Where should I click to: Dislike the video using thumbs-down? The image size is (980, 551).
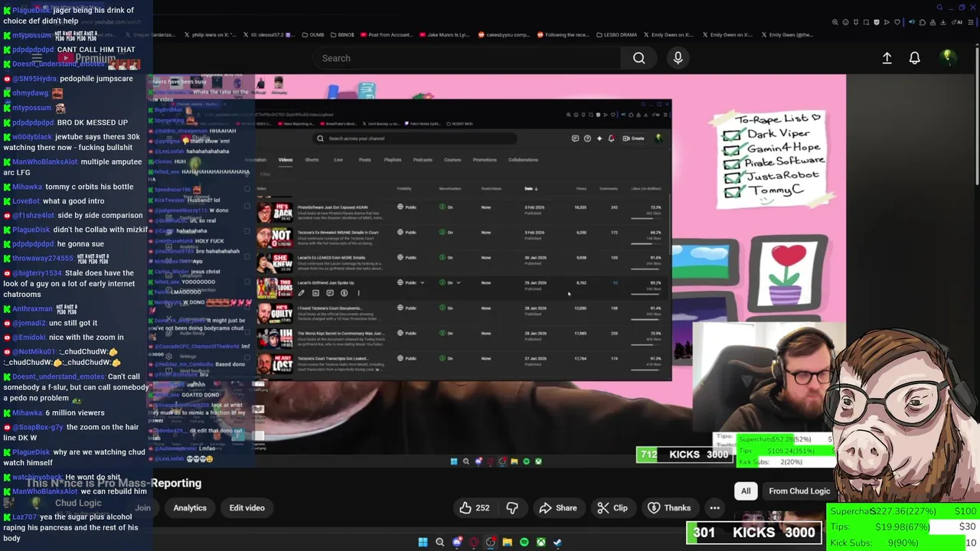click(512, 508)
